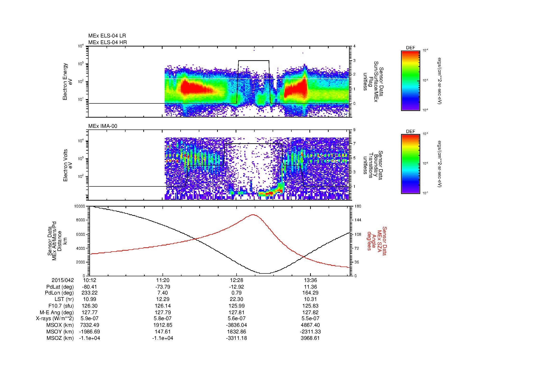Click X-rays value 5.9e-07
Screen dimensions: 555x392
89,319
